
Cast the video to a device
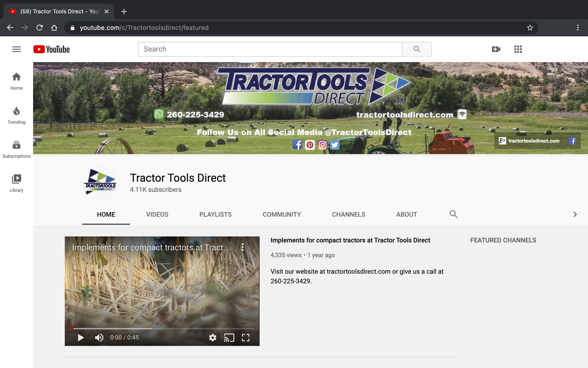click(x=229, y=338)
